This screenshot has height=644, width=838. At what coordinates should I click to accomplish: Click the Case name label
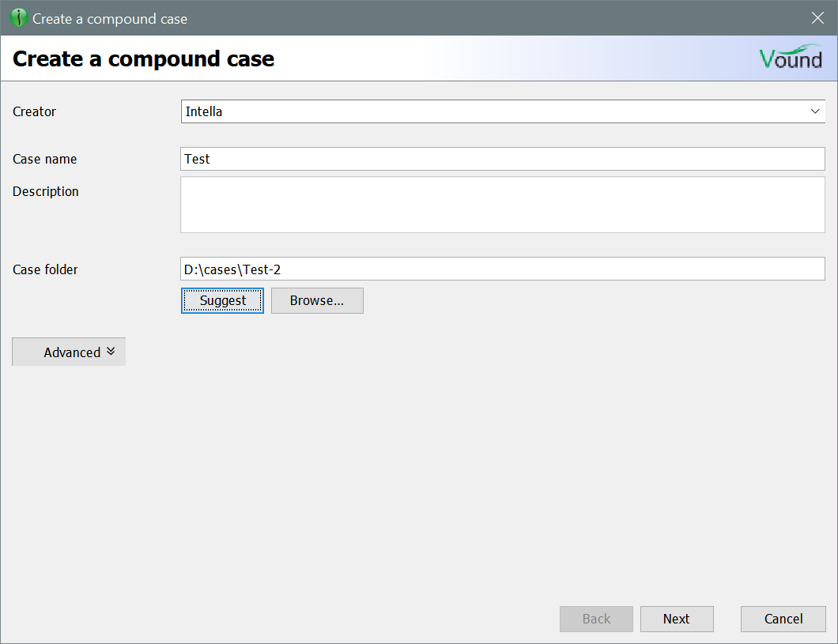pyautogui.click(x=45, y=159)
